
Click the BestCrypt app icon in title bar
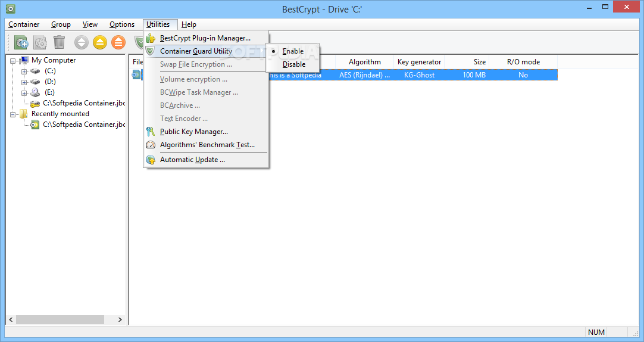[10, 8]
